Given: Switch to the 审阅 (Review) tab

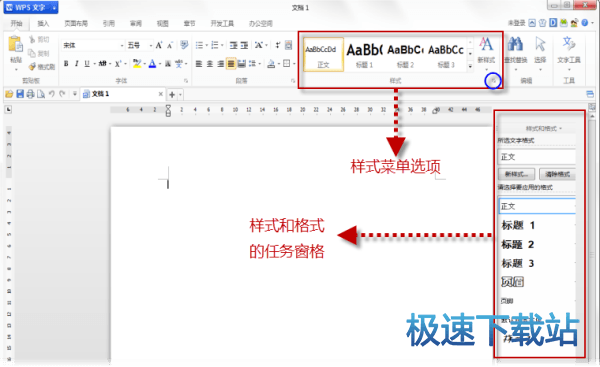Looking at the screenshot, I should 135,23.
